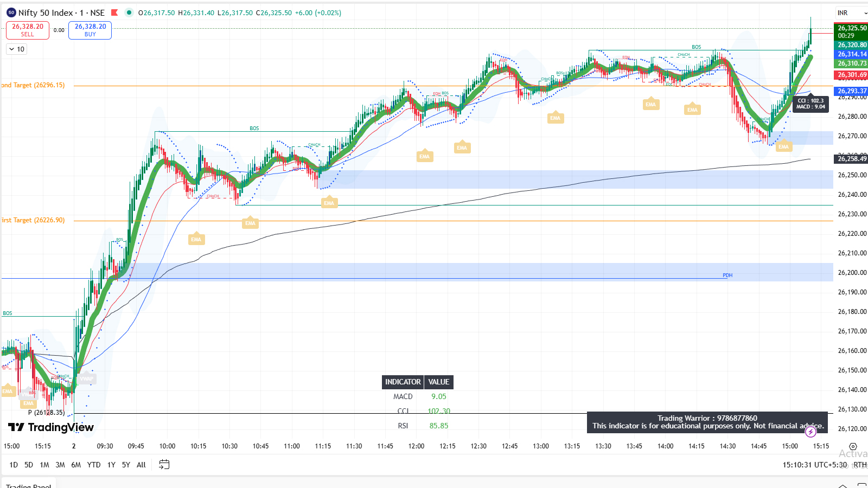Viewport: 868px width, 488px height.
Task: Toggle the RTH session setting
Action: pyautogui.click(x=859, y=465)
